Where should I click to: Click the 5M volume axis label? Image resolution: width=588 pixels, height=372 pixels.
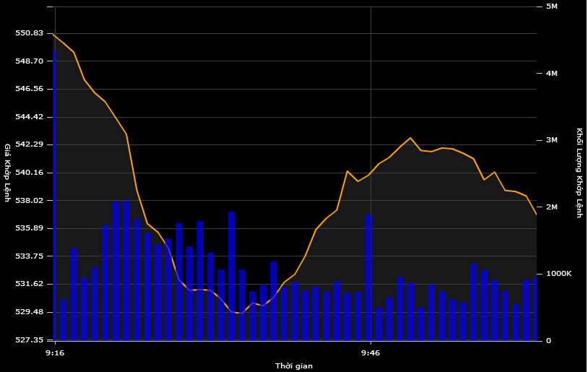point(552,7)
